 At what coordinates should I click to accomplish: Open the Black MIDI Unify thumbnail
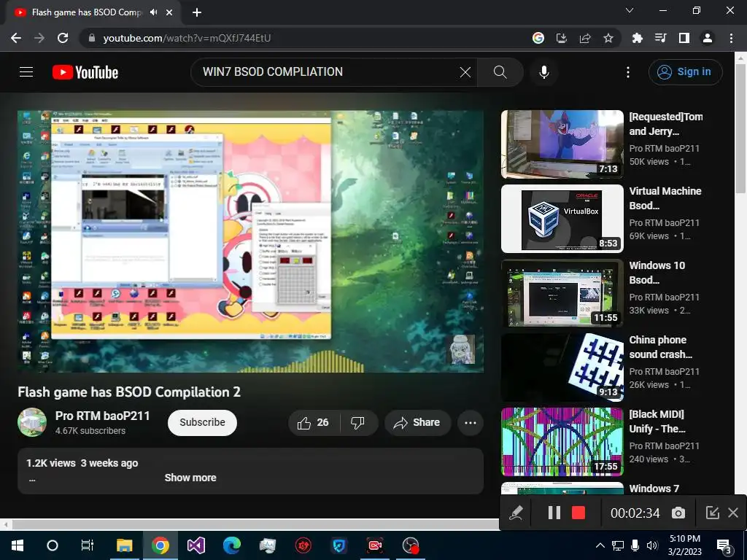coord(562,441)
